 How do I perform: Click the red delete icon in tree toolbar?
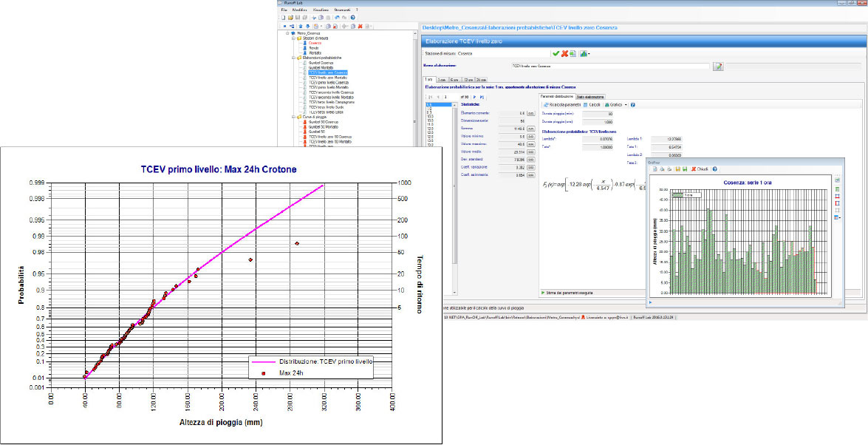(x=360, y=26)
